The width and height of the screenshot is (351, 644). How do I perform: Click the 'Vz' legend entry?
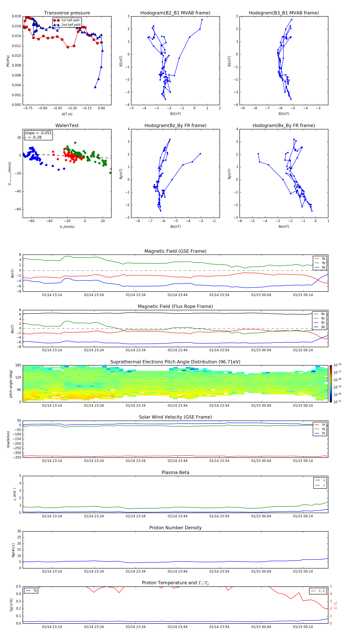tap(320, 433)
